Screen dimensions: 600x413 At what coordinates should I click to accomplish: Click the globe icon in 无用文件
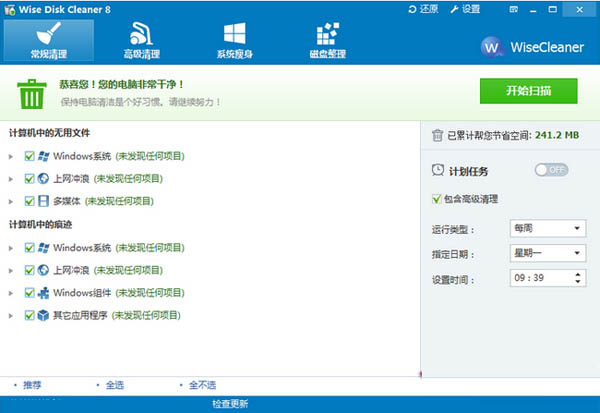[43, 179]
